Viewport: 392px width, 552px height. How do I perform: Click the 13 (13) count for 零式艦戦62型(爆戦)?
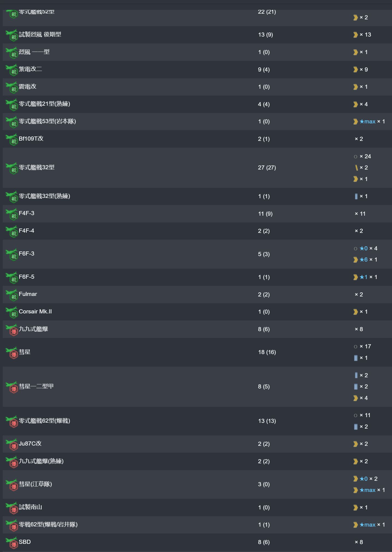[267, 421]
